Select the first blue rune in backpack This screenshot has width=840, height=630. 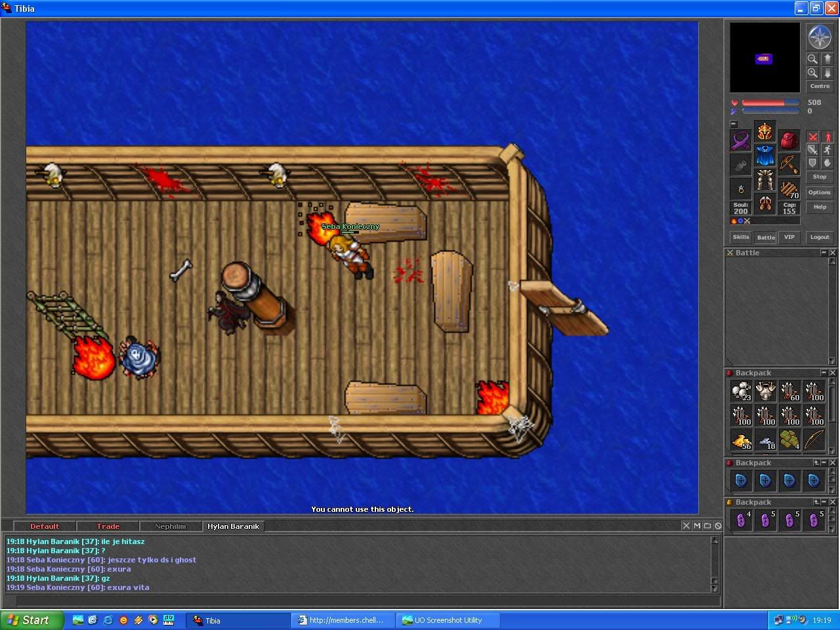[741, 481]
